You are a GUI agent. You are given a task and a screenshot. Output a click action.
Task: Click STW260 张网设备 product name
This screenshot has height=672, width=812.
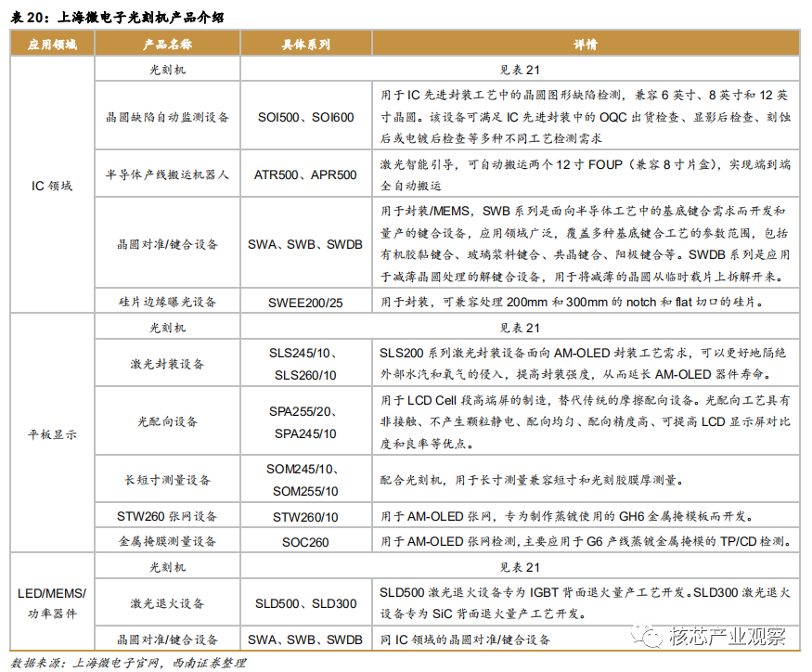point(167,516)
